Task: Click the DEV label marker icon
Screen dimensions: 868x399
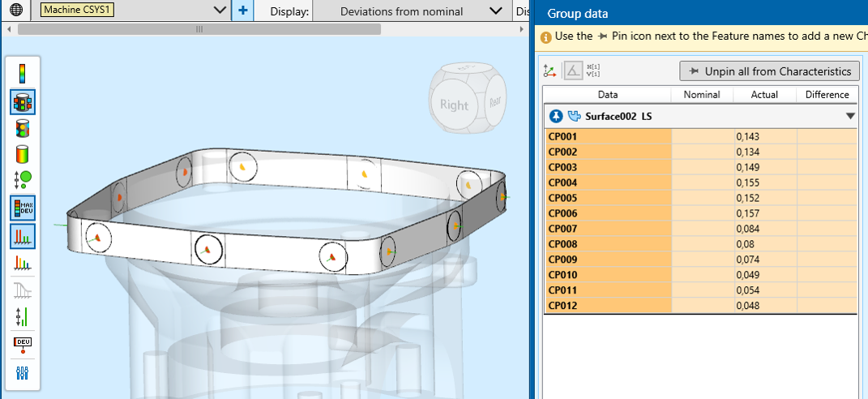Action: tap(22, 344)
